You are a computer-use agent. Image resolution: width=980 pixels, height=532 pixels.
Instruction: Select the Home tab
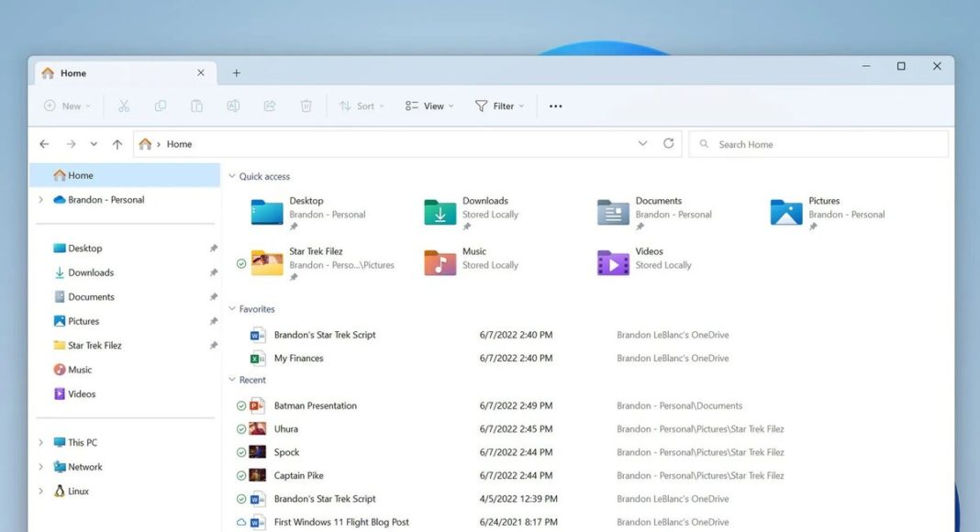pyautogui.click(x=126, y=73)
